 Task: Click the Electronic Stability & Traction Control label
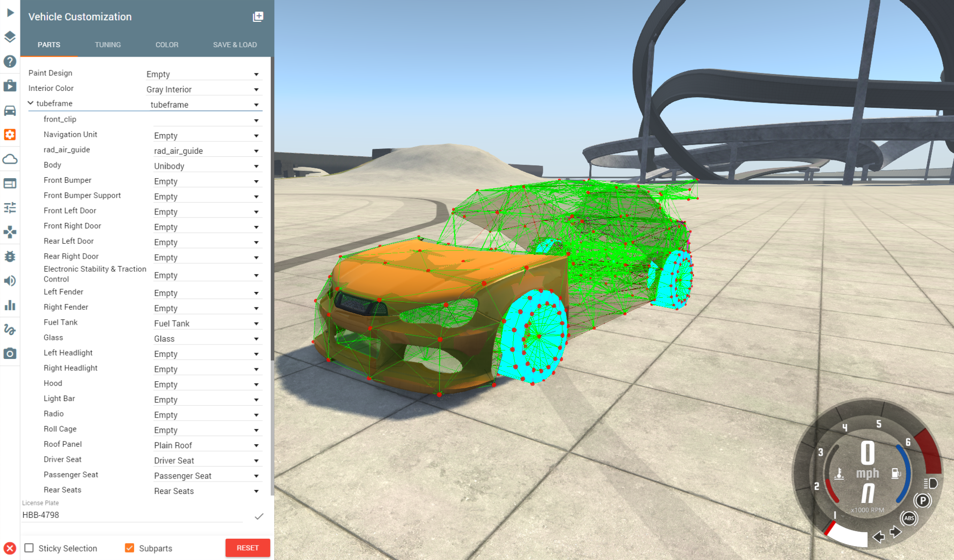tap(95, 274)
